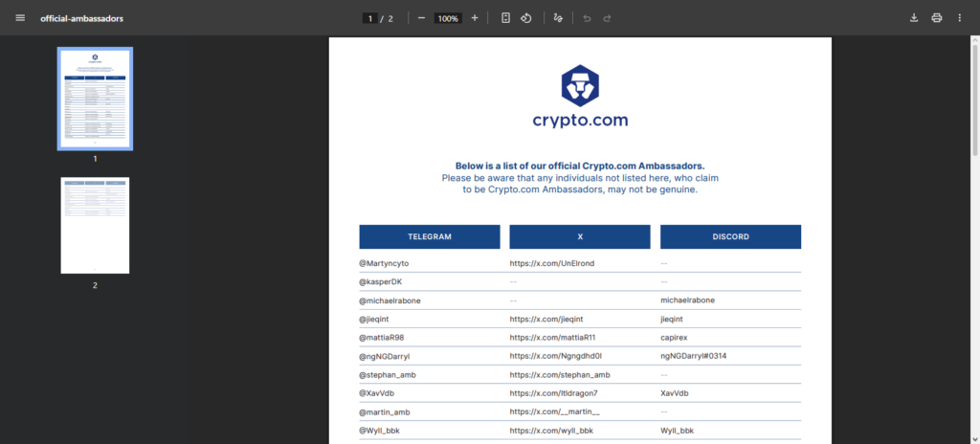The width and height of the screenshot is (980, 444).
Task: Click the @Martyncyto Telegram handle
Action: click(384, 263)
